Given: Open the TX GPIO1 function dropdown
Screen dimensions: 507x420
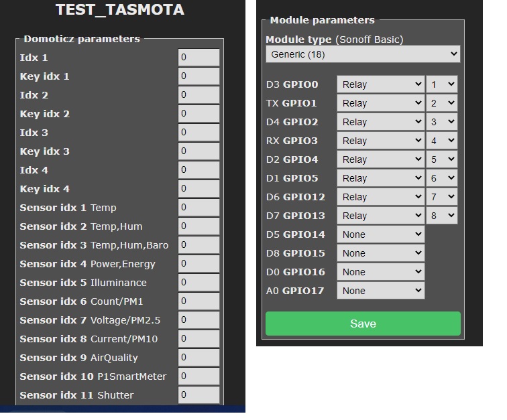Looking at the screenshot, I should [380, 103].
